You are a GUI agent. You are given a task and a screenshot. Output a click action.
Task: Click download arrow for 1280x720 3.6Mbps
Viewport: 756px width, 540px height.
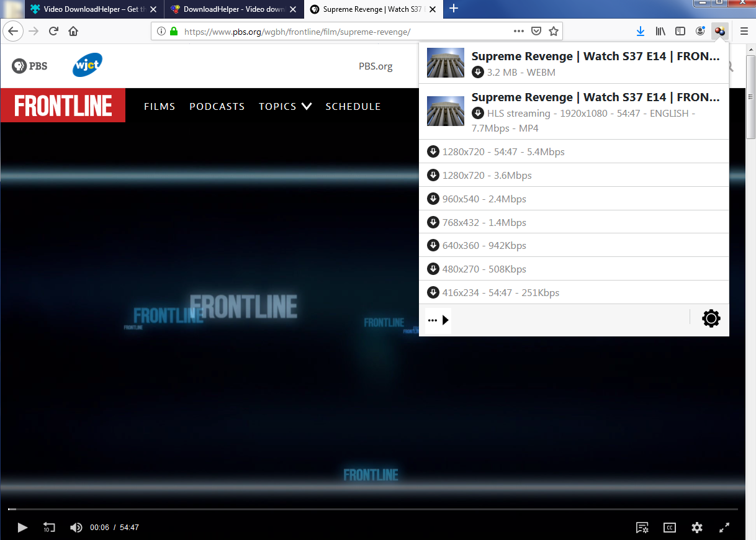point(433,175)
